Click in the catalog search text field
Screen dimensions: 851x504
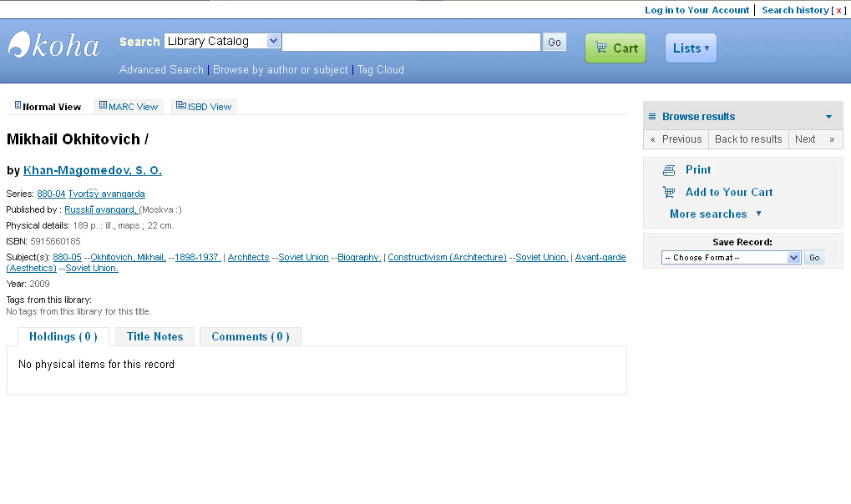411,42
